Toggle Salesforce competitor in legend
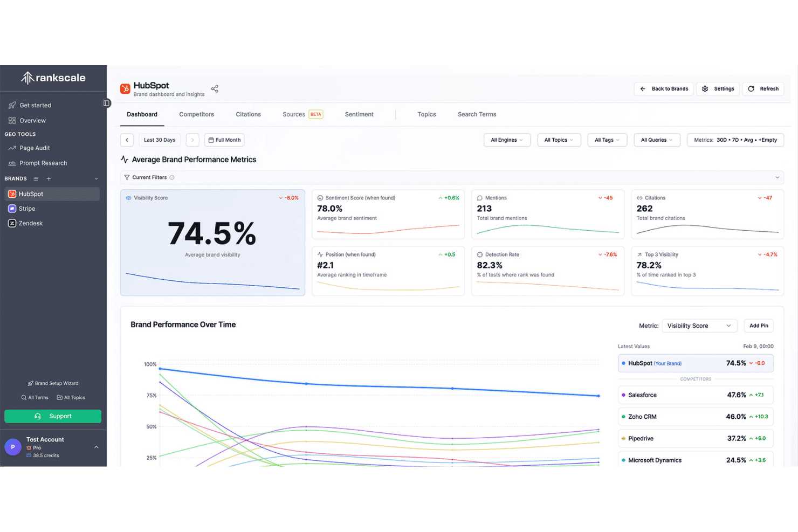The image size is (798, 532). pos(696,395)
